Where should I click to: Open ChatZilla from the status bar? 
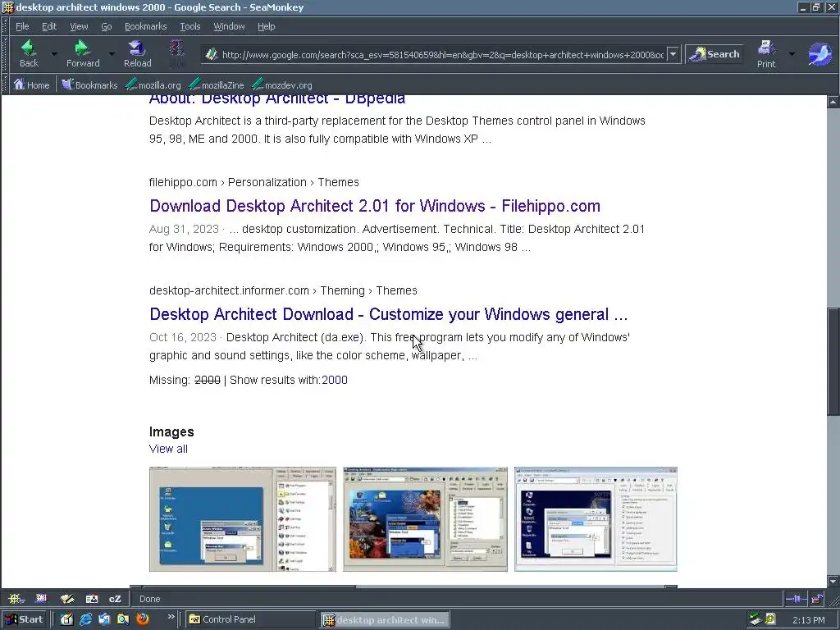(115, 599)
